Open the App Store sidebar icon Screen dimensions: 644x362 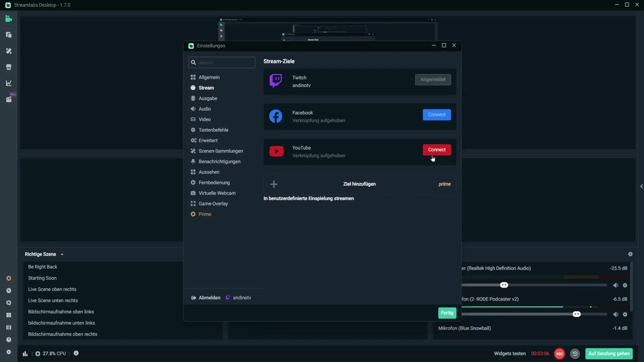click(9, 67)
